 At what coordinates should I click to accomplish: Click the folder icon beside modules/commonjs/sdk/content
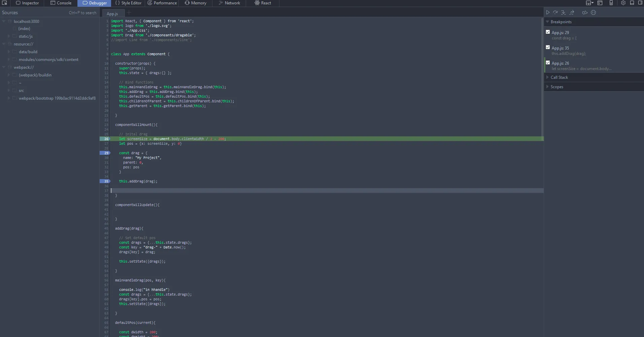(15, 59)
